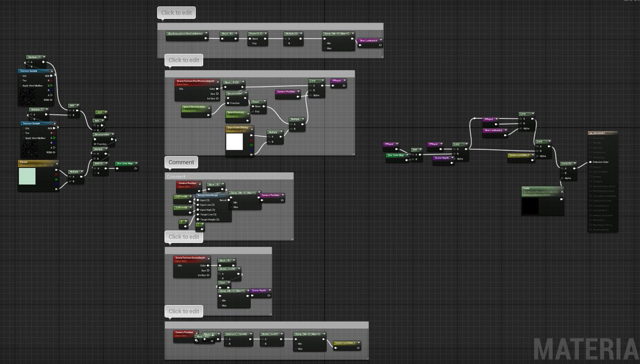The image size is (640, 364).
Task: Toggle the expand arrow on the SpaceContrast node
Action: coord(248,114)
